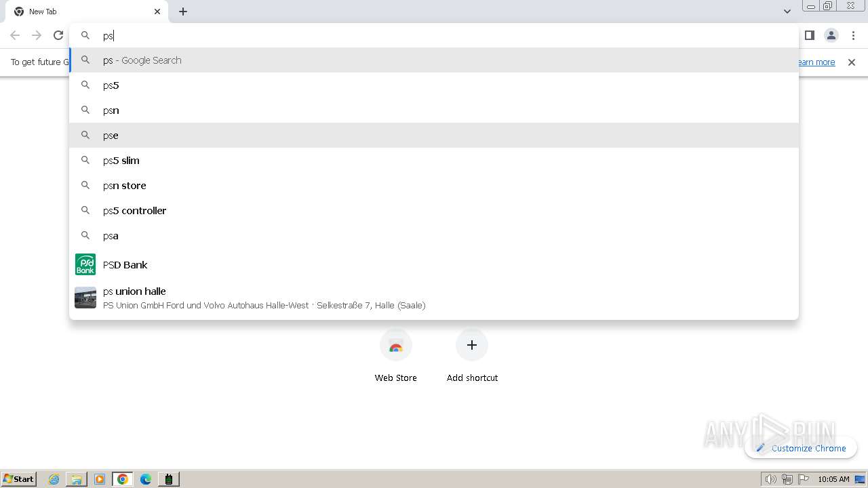Image resolution: width=868 pixels, height=488 pixels.
Task: Open the PSD Bank suggestion
Action: [x=434, y=264]
